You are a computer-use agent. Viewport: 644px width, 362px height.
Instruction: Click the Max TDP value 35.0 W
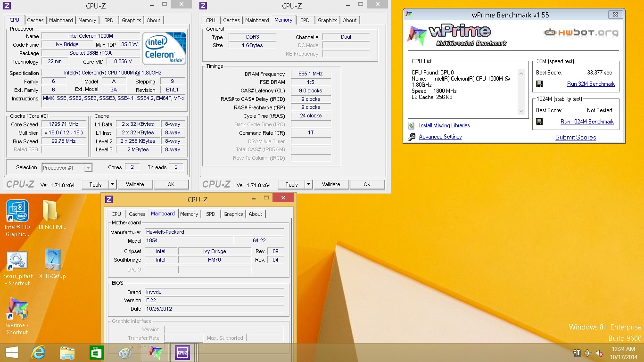coord(130,45)
